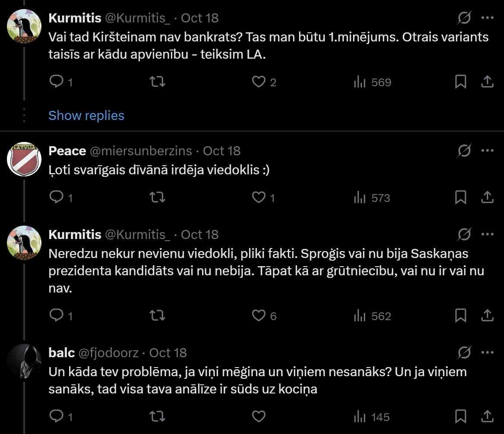Like Kurmitis's tweet about Kiršteins' bankruptcy
This screenshot has height=434, width=504.
[258, 82]
